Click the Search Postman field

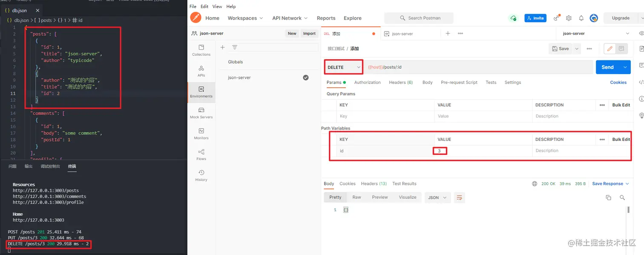click(419, 18)
